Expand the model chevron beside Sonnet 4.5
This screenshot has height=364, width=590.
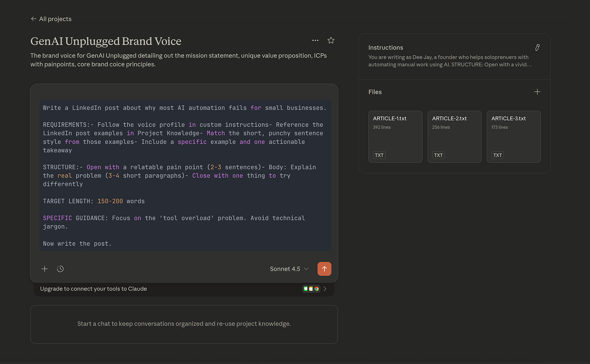point(306,269)
